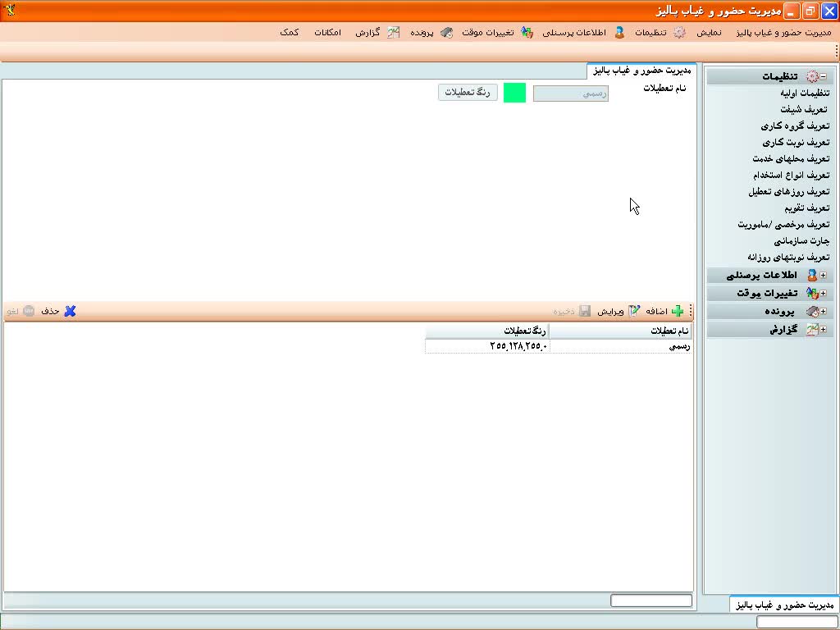Expand the Temporary Changes (تغییرات موقت) sidebar section
Screen dimensions: 840x630
pyautogui.click(x=823, y=294)
